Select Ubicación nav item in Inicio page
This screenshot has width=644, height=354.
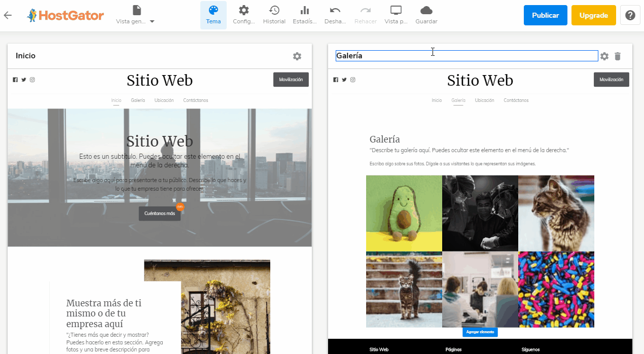pos(164,100)
